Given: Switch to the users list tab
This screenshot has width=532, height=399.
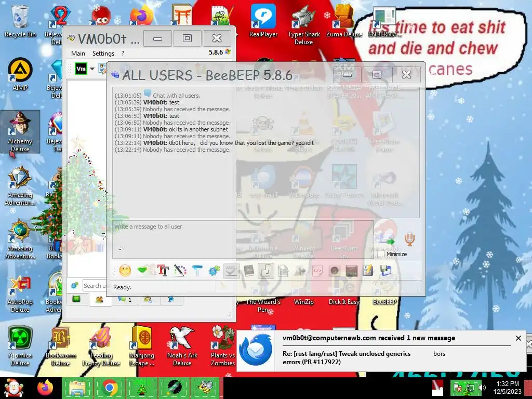Looking at the screenshot, I should coord(99,299).
